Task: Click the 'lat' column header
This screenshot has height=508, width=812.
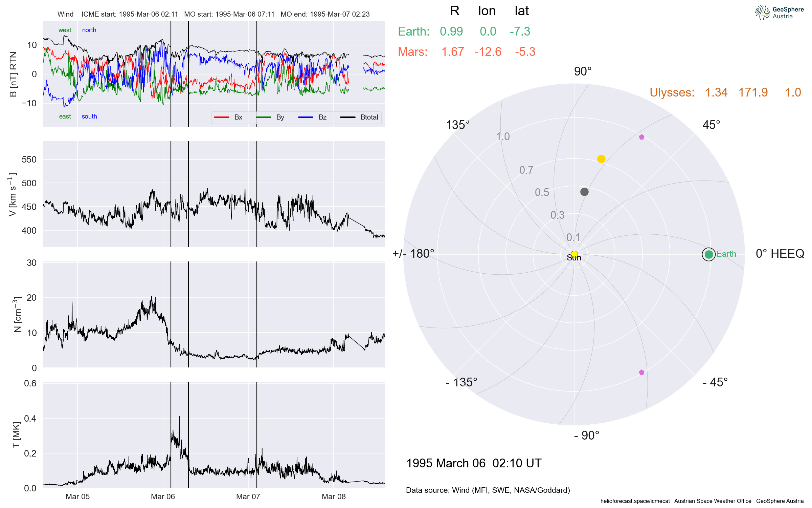Action: pos(522,11)
